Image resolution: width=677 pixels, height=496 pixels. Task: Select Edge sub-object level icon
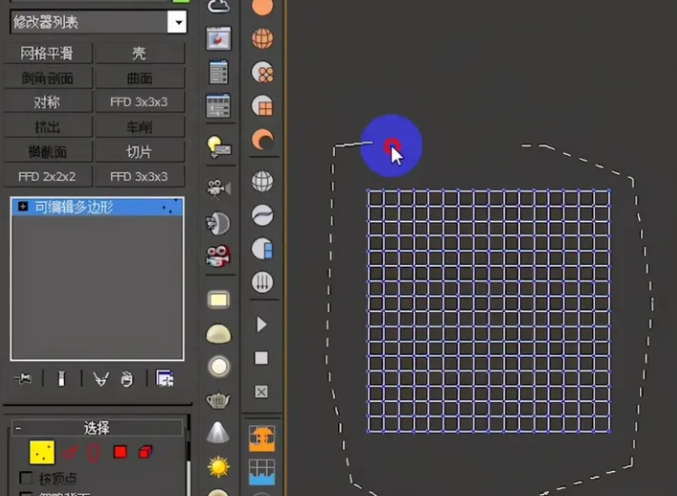pyautogui.click(x=70, y=453)
